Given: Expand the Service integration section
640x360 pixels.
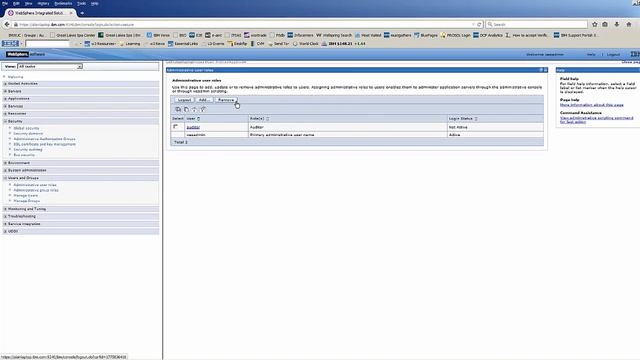Looking at the screenshot, I should click(5, 224).
